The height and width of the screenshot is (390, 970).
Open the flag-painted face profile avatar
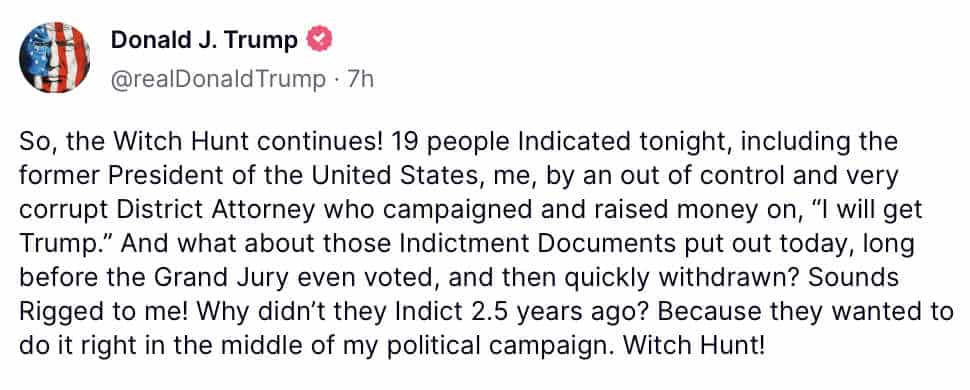[x=54, y=58]
